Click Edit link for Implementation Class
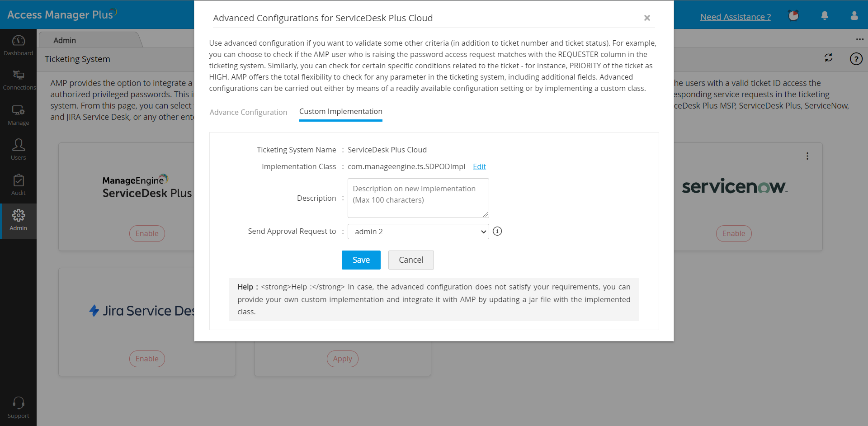This screenshot has height=426, width=868. (x=479, y=166)
